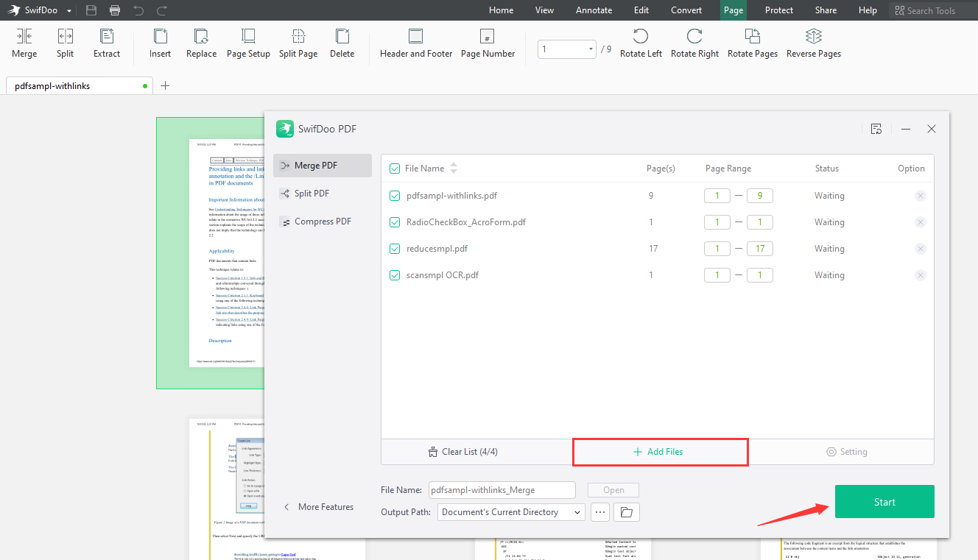Screen dimensions: 978x560
Task: Uncheck pdfsampl-withlinks.pdf checkbox
Action: (395, 196)
